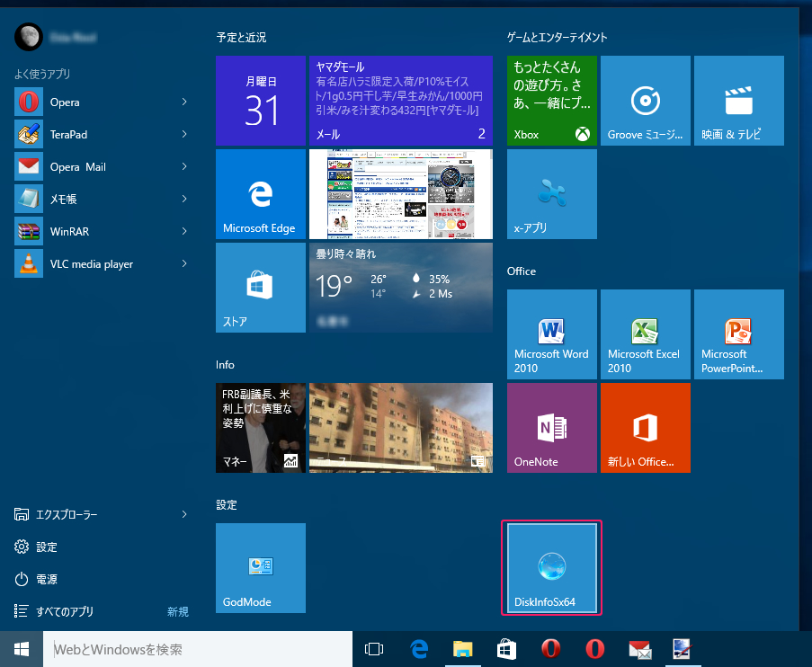Open the マネー tile about FRB副議長
This screenshot has height=667, width=812.
[x=261, y=428]
